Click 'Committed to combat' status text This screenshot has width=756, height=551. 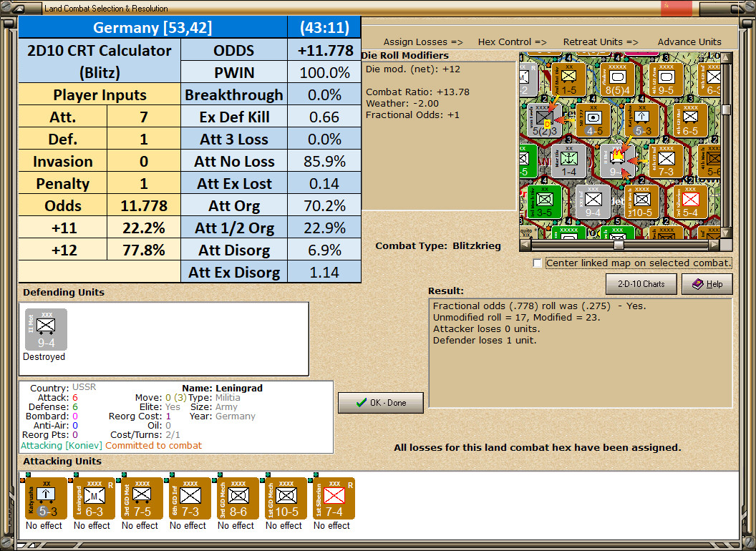153,445
